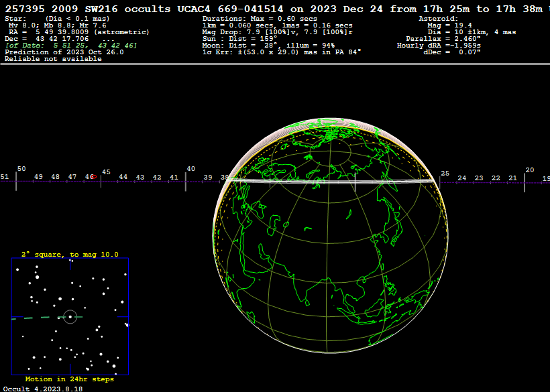Click 'Durations: Max = 0.60 secs'

[x=260, y=19]
